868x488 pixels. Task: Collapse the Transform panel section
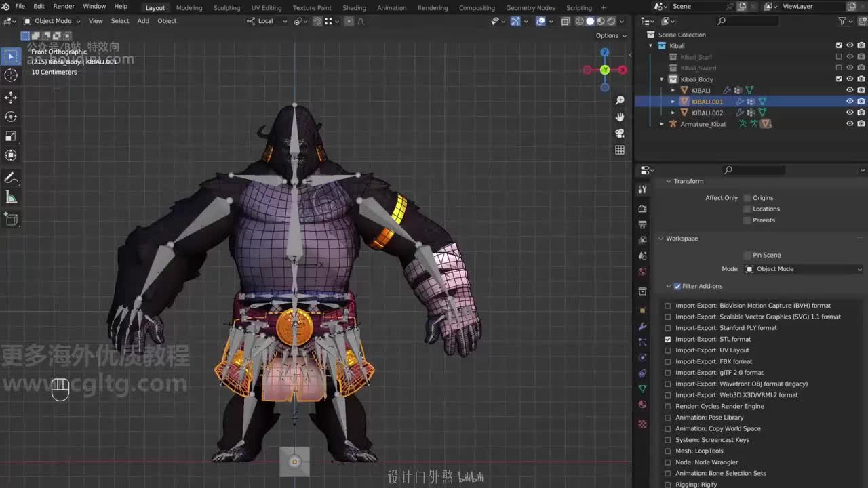(668, 181)
